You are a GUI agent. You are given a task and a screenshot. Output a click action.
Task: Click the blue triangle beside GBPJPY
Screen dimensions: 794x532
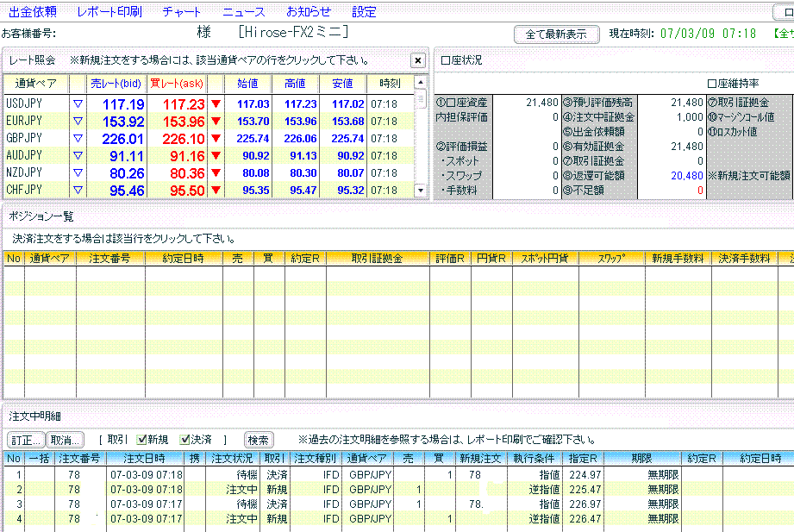(x=77, y=139)
